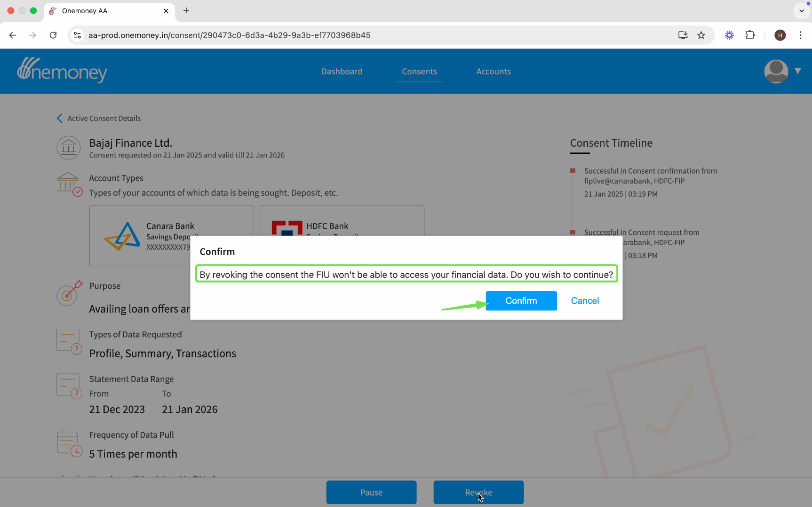Click the Account Types icon
The image size is (812, 507).
pos(70,184)
